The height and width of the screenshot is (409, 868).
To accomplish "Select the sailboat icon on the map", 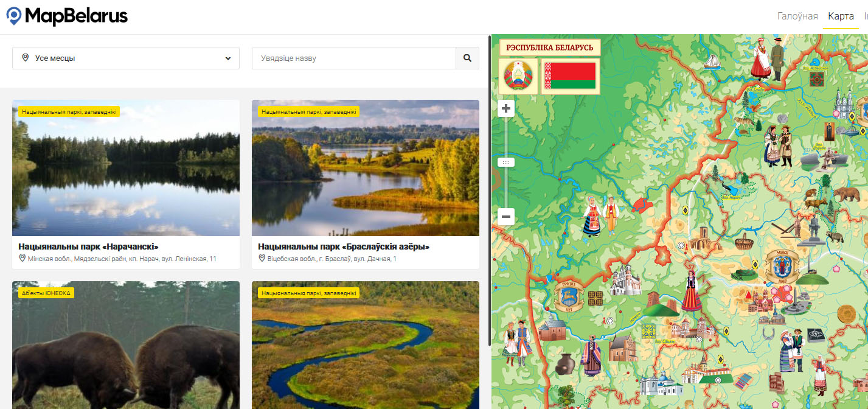I will point(712,61).
